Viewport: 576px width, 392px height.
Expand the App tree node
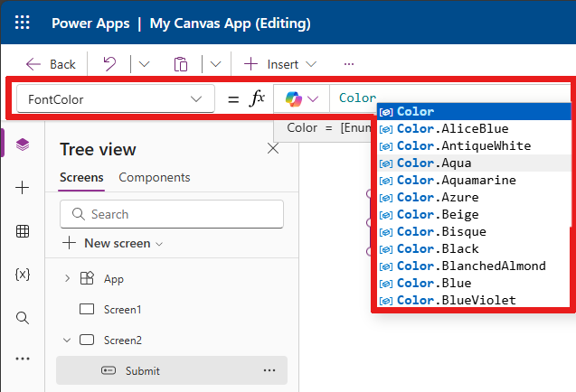tap(67, 278)
